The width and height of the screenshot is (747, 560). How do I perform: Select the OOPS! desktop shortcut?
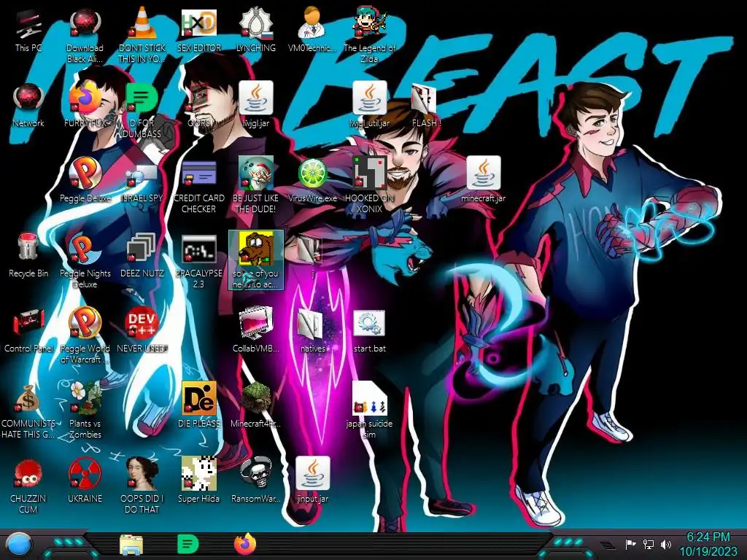click(198, 106)
